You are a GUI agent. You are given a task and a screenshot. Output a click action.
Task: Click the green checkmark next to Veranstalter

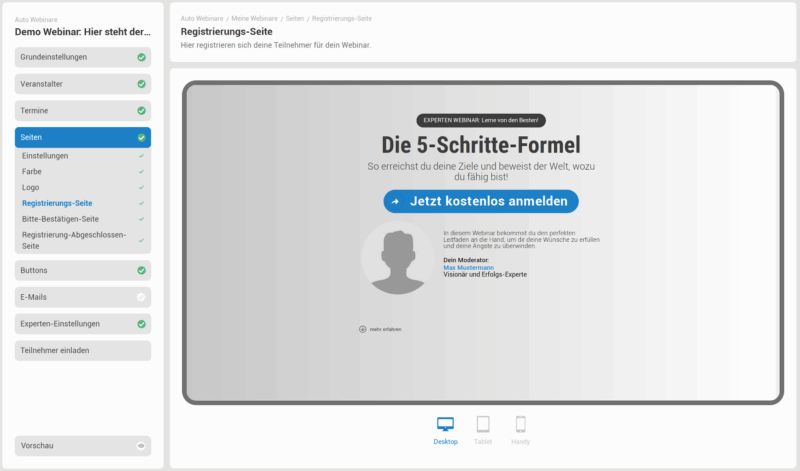(141, 84)
